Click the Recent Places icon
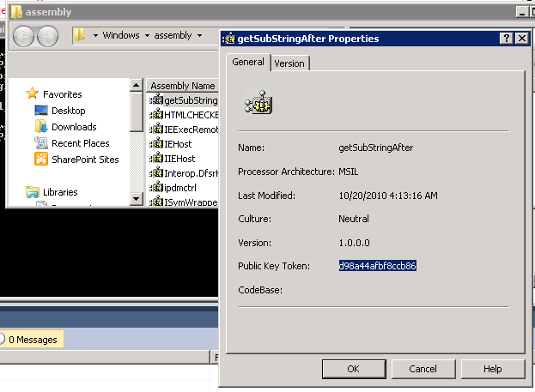The height and width of the screenshot is (392, 535). 41,143
